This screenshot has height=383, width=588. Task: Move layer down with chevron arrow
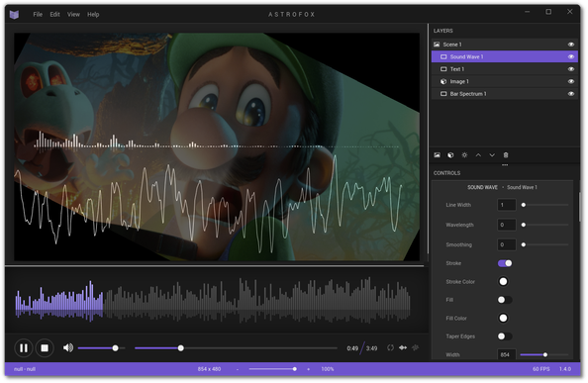492,155
